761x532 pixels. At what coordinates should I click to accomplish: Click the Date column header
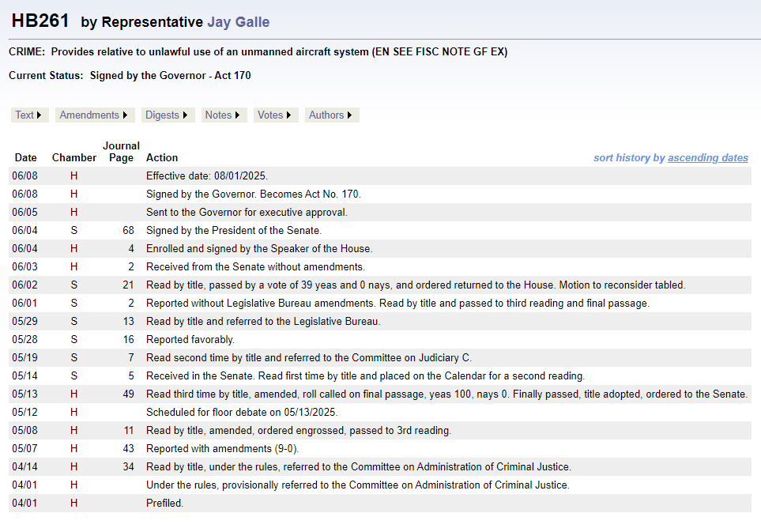tap(26, 158)
